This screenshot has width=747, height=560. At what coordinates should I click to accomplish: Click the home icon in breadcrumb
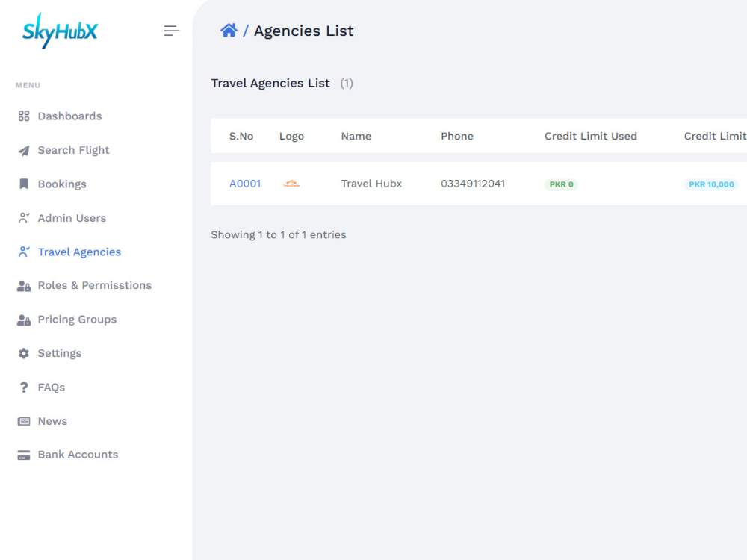coord(229,31)
